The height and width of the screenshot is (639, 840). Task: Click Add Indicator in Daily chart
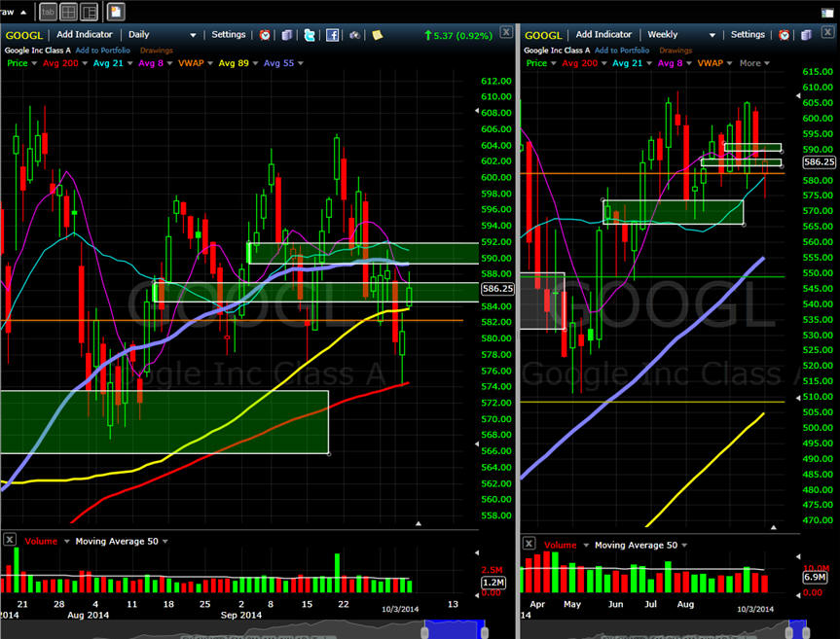tap(84, 34)
